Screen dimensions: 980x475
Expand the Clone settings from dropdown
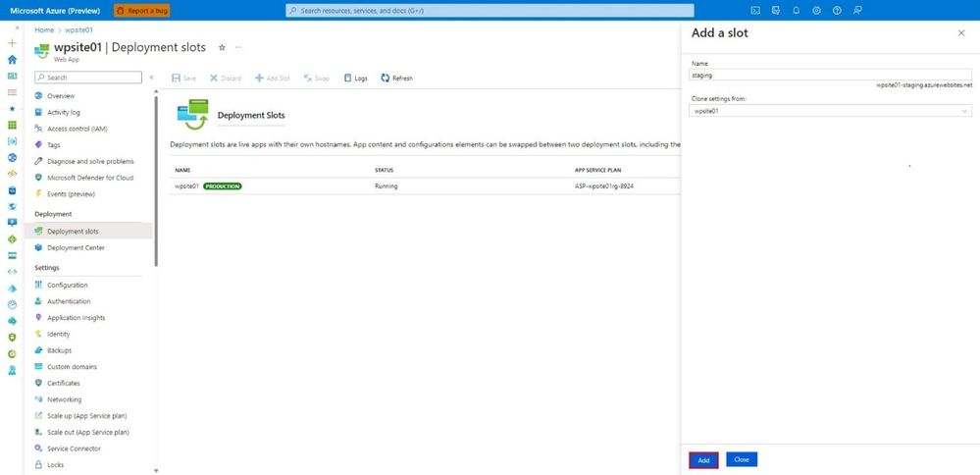831,111
